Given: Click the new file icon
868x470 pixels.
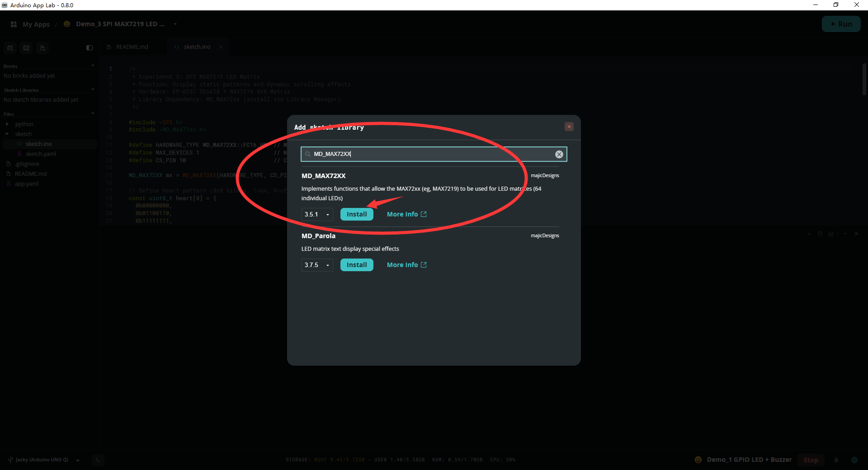Looking at the screenshot, I should [42, 48].
